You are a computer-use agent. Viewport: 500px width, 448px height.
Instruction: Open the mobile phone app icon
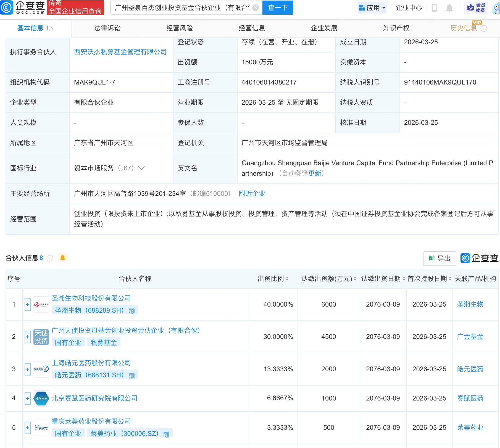pyautogui.click(x=434, y=8)
